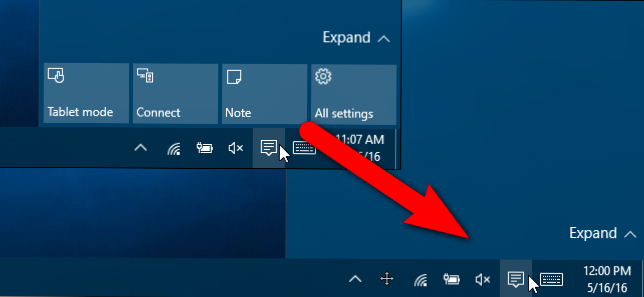Open the 12:00 PM clock and date
Viewport: 644px width, 297px height.
tap(607, 279)
